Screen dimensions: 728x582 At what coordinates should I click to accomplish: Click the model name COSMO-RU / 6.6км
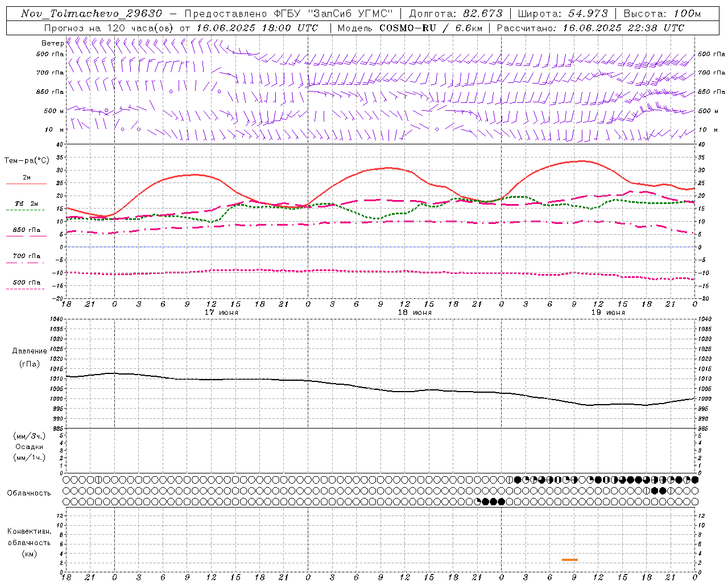(431, 28)
